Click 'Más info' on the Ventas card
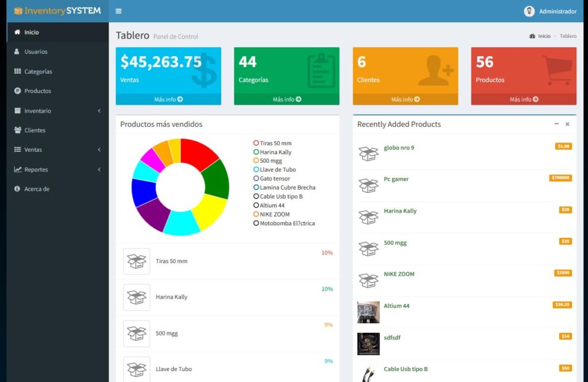The width and height of the screenshot is (588, 382). (x=168, y=99)
